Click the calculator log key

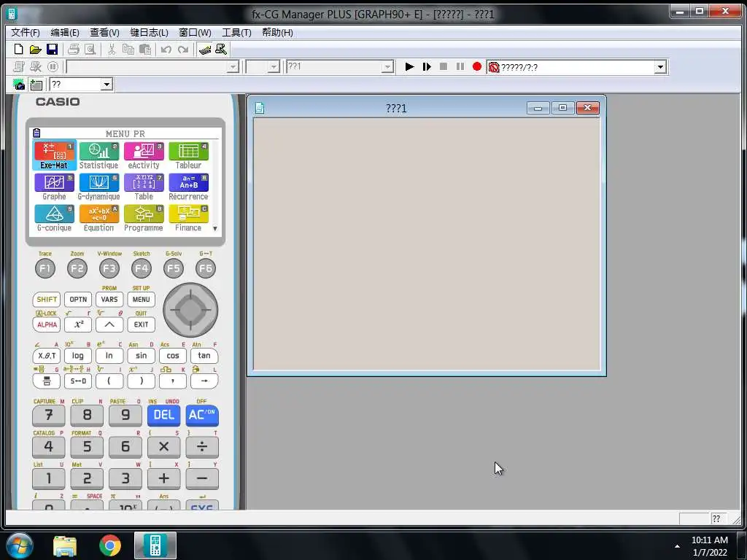pyautogui.click(x=77, y=356)
